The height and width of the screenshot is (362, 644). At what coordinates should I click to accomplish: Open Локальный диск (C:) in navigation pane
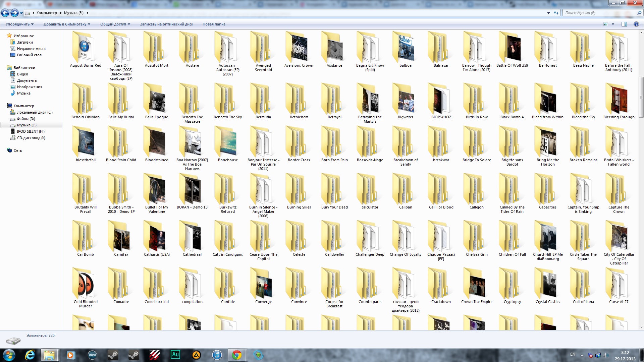[35, 112]
